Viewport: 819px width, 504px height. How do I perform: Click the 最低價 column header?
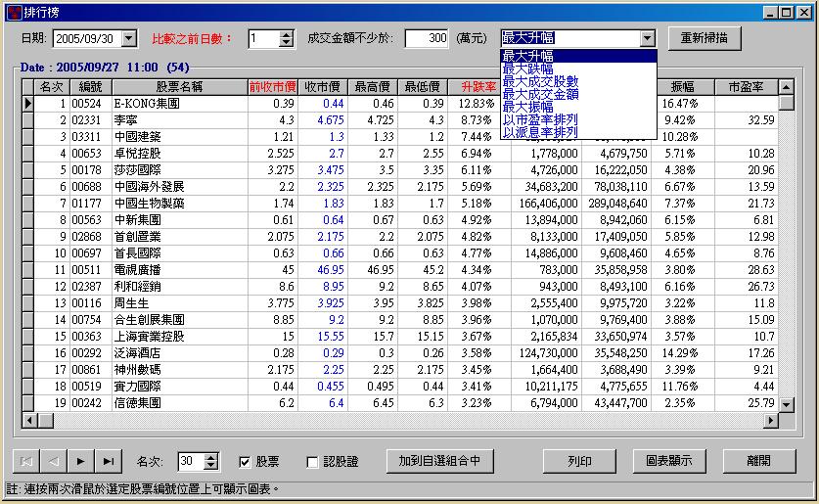tap(423, 87)
